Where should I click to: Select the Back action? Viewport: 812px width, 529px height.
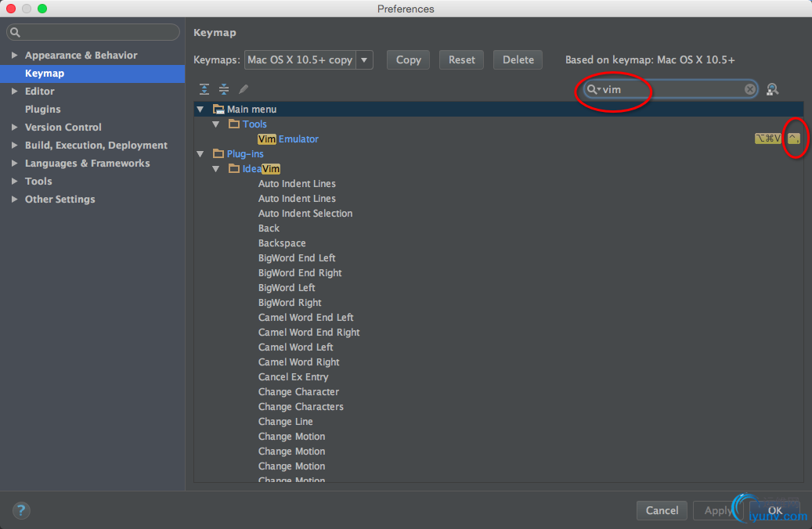point(269,229)
